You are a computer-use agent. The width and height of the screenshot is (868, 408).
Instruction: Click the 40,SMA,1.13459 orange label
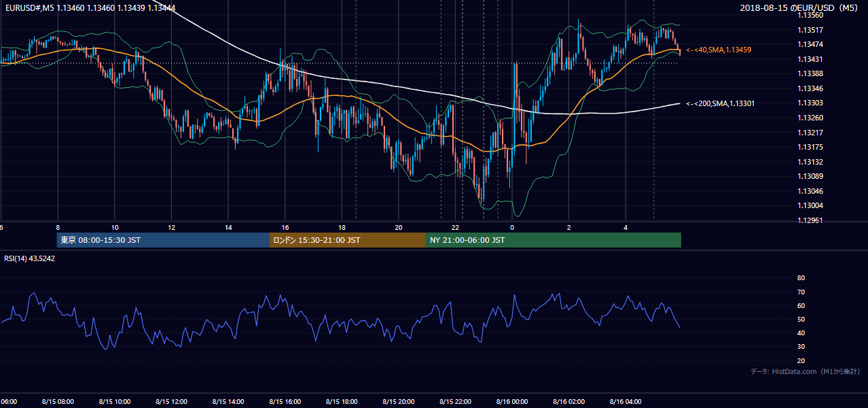click(x=719, y=50)
